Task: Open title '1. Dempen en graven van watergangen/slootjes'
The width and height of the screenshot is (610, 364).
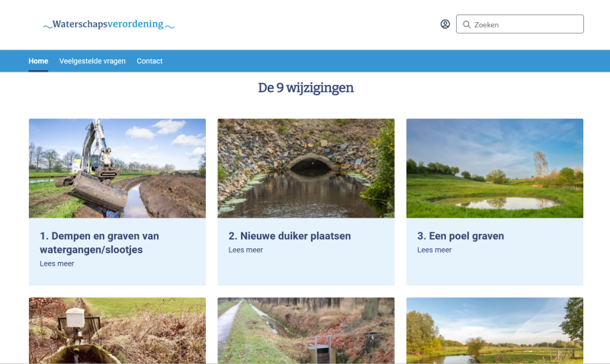Action: [99, 243]
